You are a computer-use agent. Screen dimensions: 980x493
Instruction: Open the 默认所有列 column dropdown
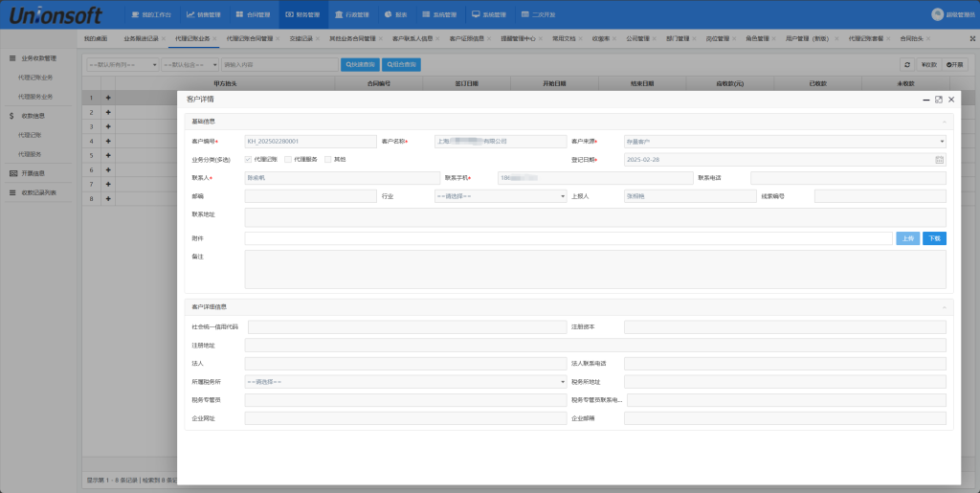pos(122,64)
